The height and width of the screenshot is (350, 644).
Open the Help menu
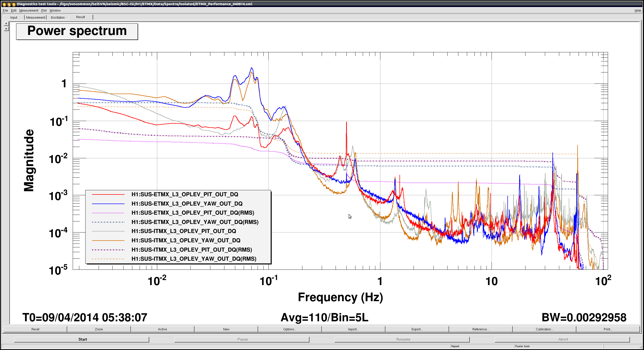click(x=638, y=11)
